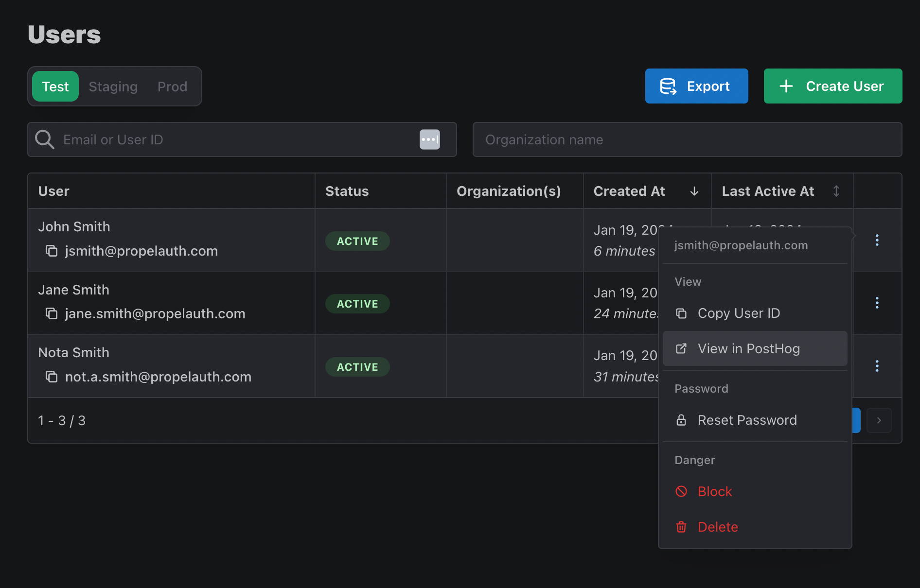Select View in PostHog menu item
Viewport: 920px width, 588px height.
click(755, 348)
